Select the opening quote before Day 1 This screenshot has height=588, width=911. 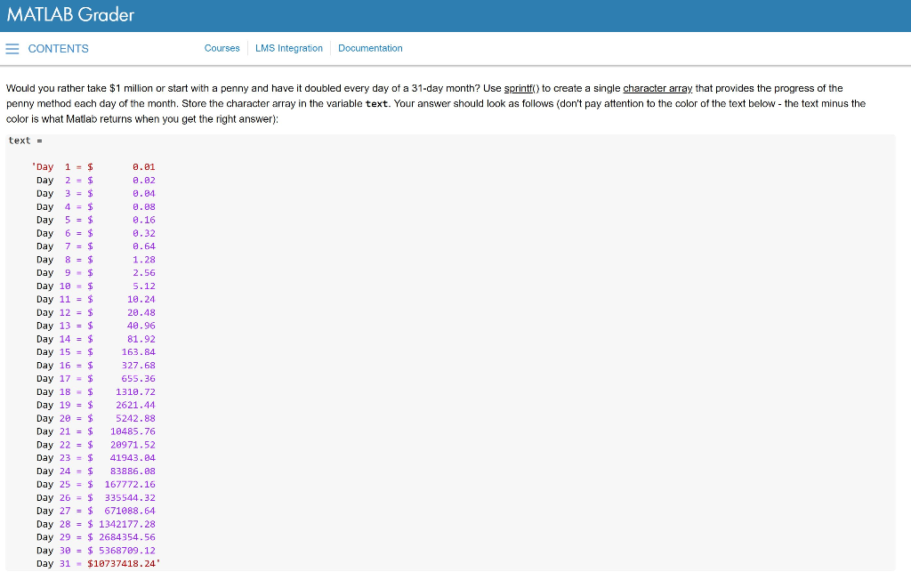(33, 166)
